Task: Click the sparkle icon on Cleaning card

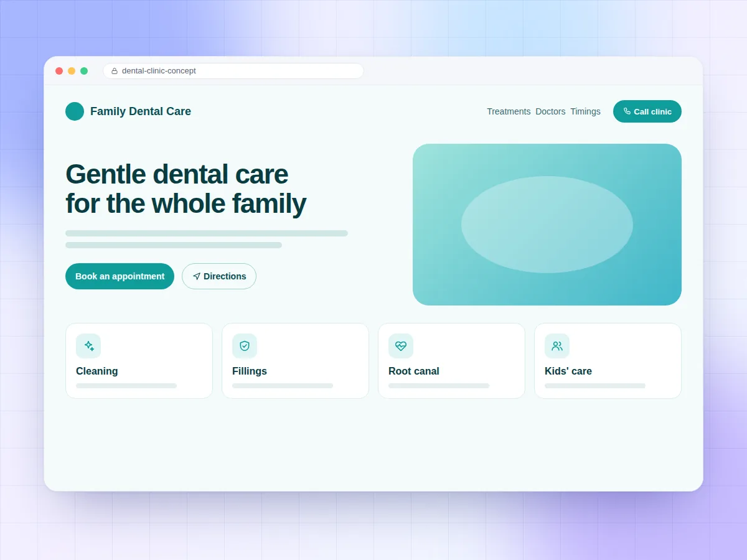Action: (x=88, y=346)
